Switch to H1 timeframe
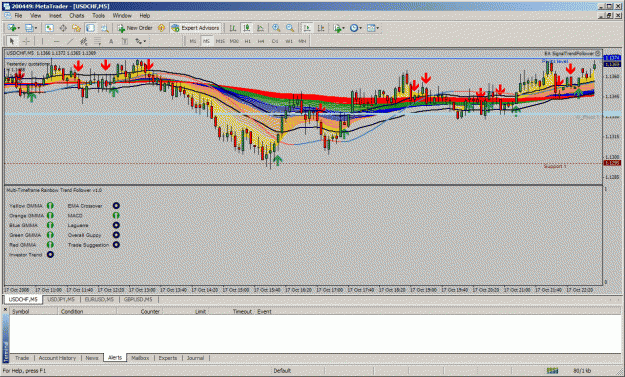The height and width of the screenshot is (377, 625). pos(248,41)
